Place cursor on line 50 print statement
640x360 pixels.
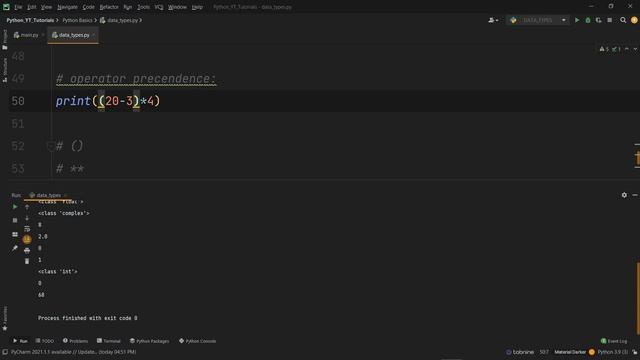(108, 101)
